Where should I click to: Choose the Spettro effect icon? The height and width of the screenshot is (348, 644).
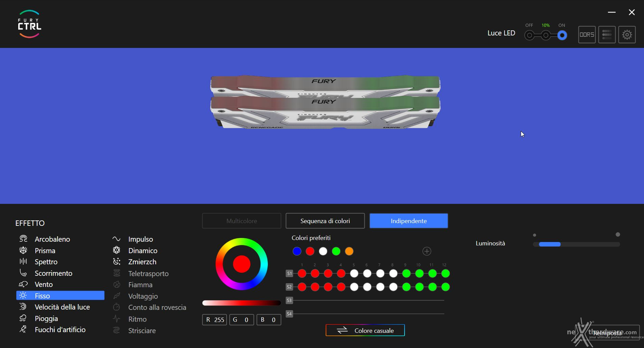tap(23, 261)
